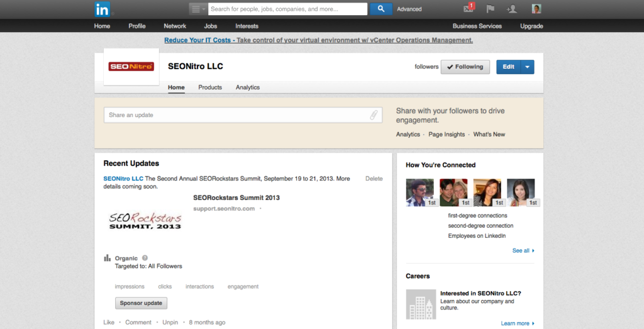
Task: Click second-degree connection text
Action: 480,226
